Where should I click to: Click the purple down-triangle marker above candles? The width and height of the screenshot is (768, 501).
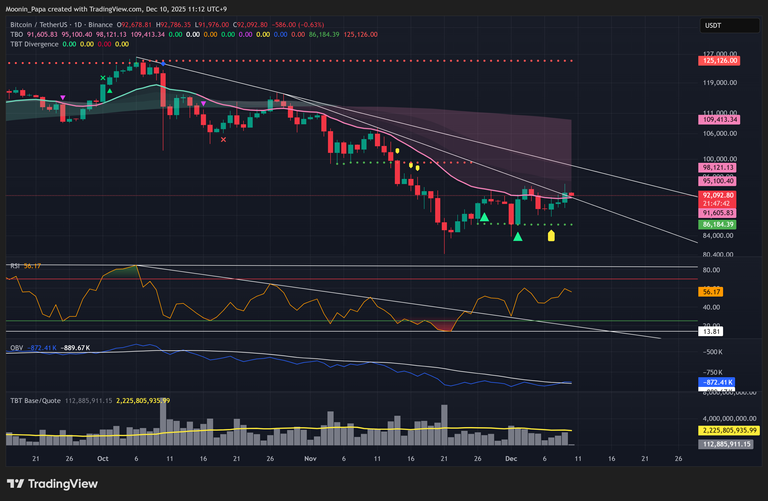(64, 97)
